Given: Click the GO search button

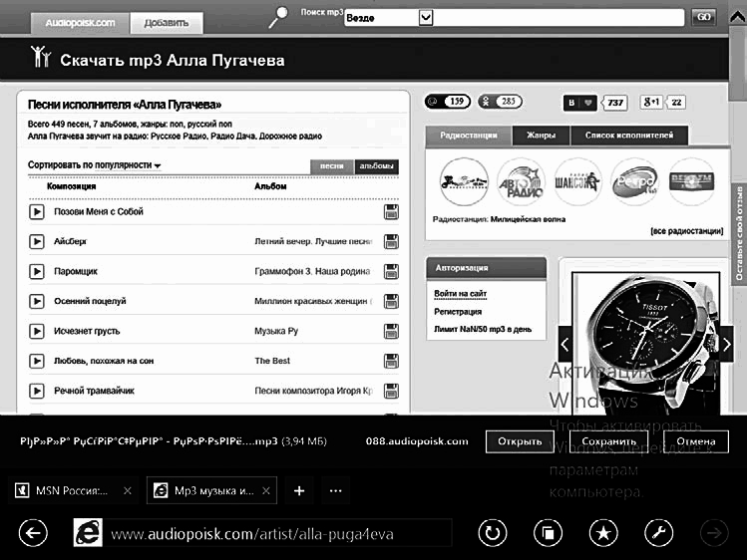Looking at the screenshot, I should [704, 18].
